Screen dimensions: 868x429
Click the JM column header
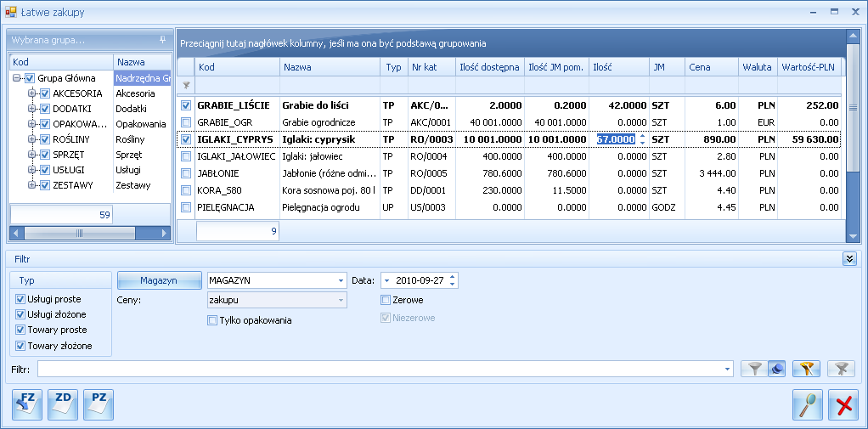tap(667, 67)
